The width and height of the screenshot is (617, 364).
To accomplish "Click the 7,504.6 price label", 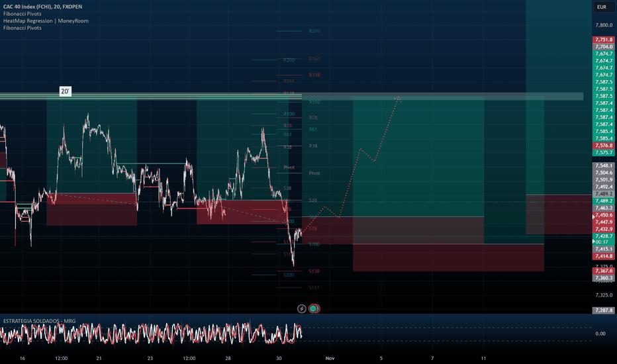I will click(604, 173).
